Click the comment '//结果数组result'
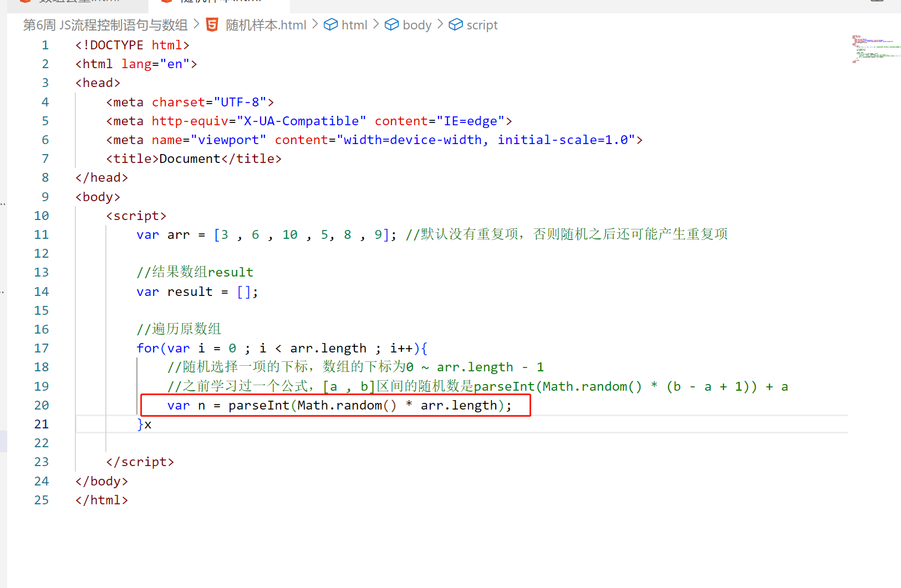 point(195,272)
